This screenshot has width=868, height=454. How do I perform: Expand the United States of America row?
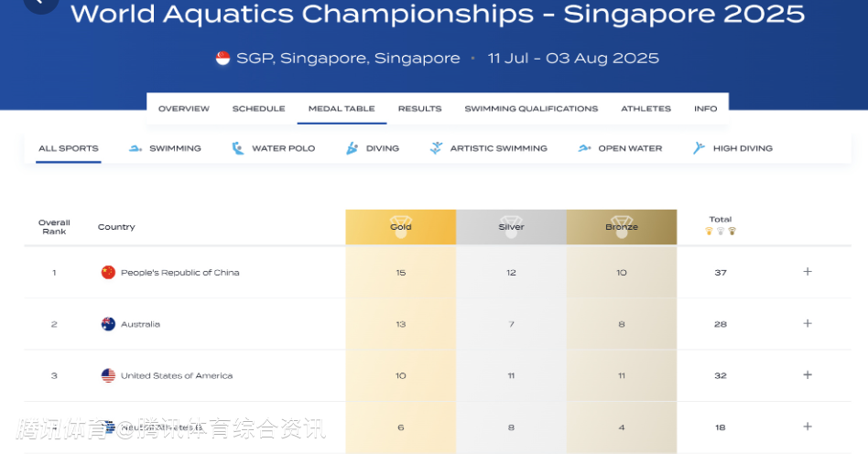point(808,375)
